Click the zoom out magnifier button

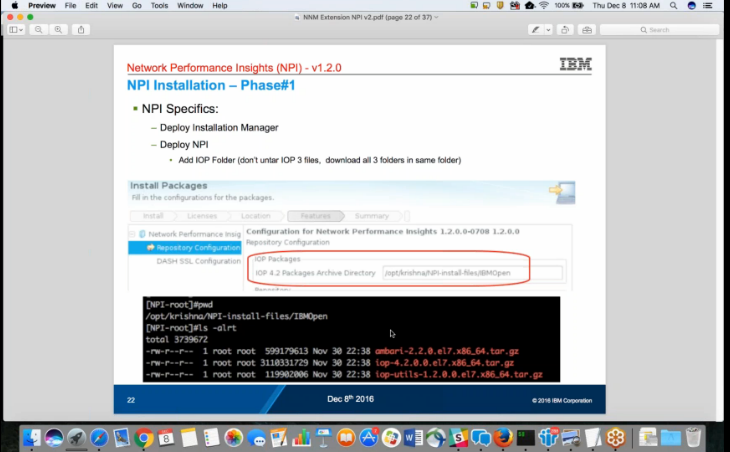tap(39, 30)
